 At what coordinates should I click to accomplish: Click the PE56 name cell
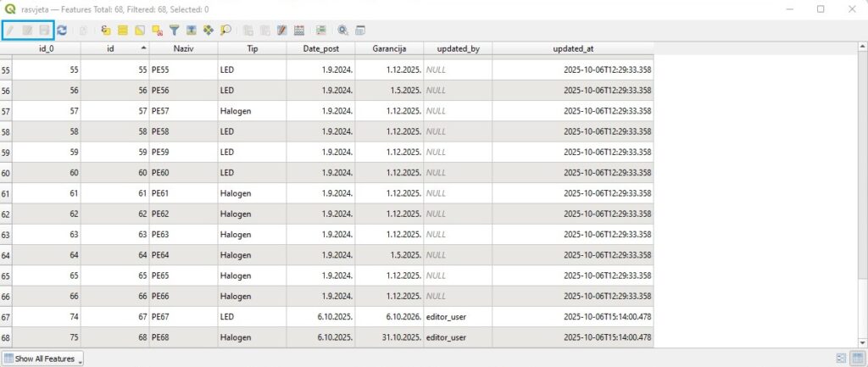pos(184,90)
